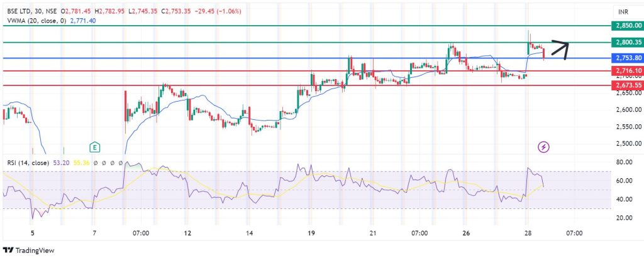Screen dimensions: 644x258
Task: Click date label 28 on time axis
Action: click(528, 233)
